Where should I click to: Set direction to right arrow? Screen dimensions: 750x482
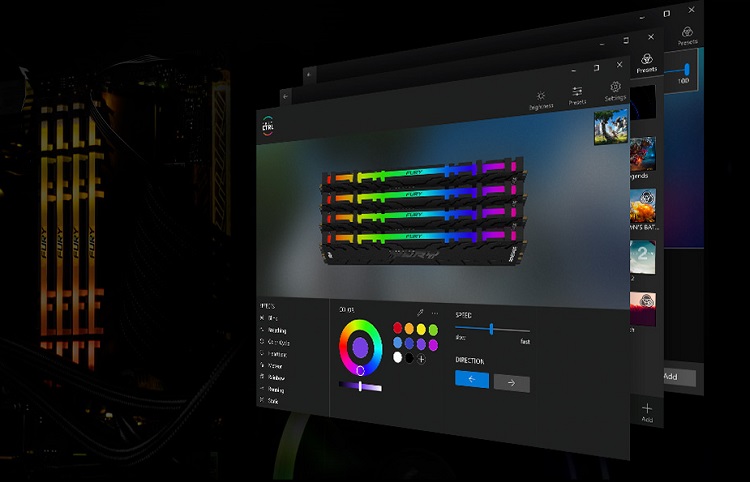(511, 383)
